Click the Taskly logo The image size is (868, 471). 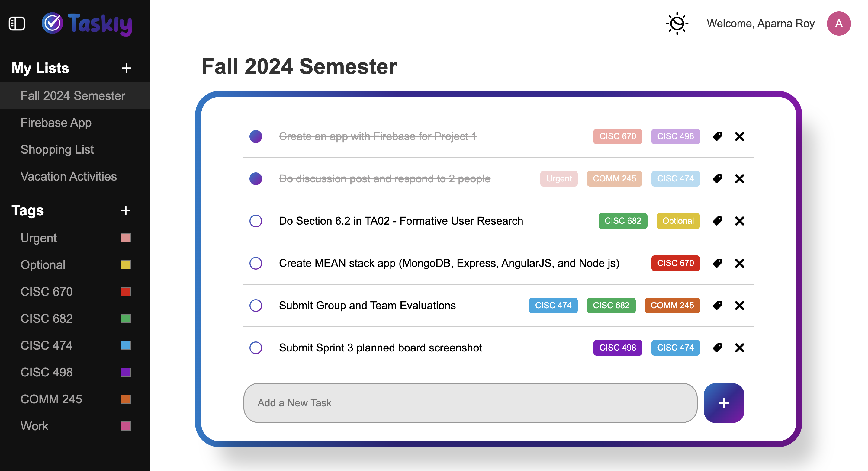(x=87, y=23)
